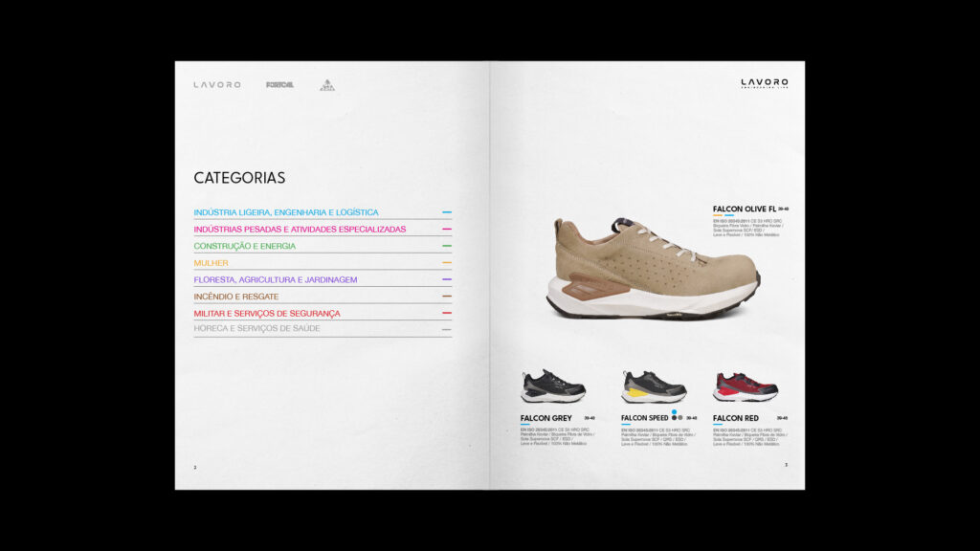The image size is (980, 551).
Task: Open Indústrias Pesadas e Atividades Especializadas
Action: (300, 230)
